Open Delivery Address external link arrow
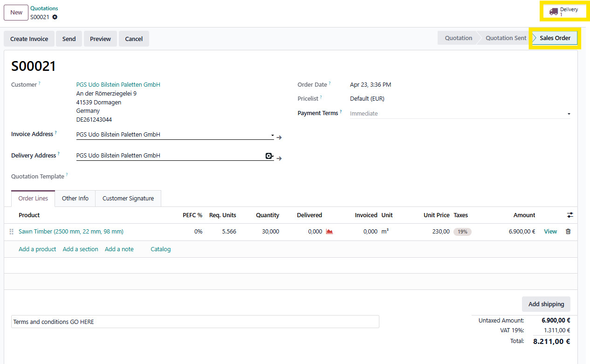Image resolution: width=590 pixels, height=364 pixels. point(279,158)
